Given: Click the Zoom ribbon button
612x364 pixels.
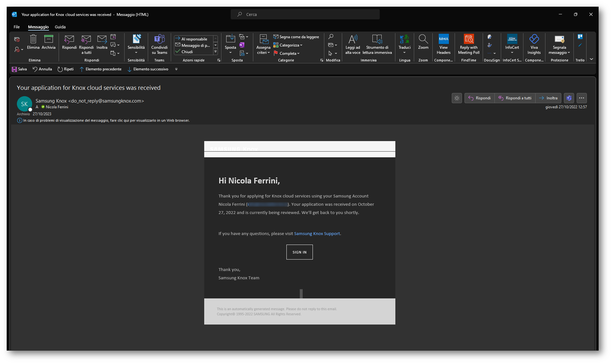Looking at the screenshot, I should click(423, 42).
